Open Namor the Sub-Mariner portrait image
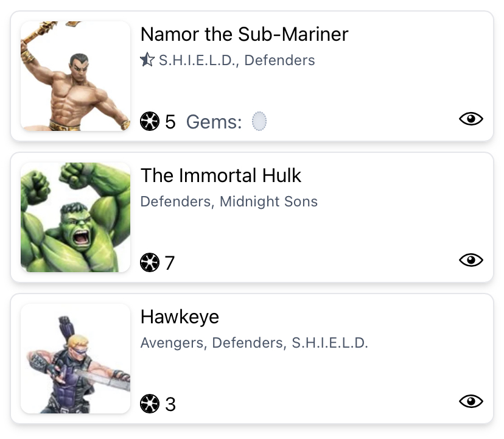The image size is (504, 439). tap(75, 76)
